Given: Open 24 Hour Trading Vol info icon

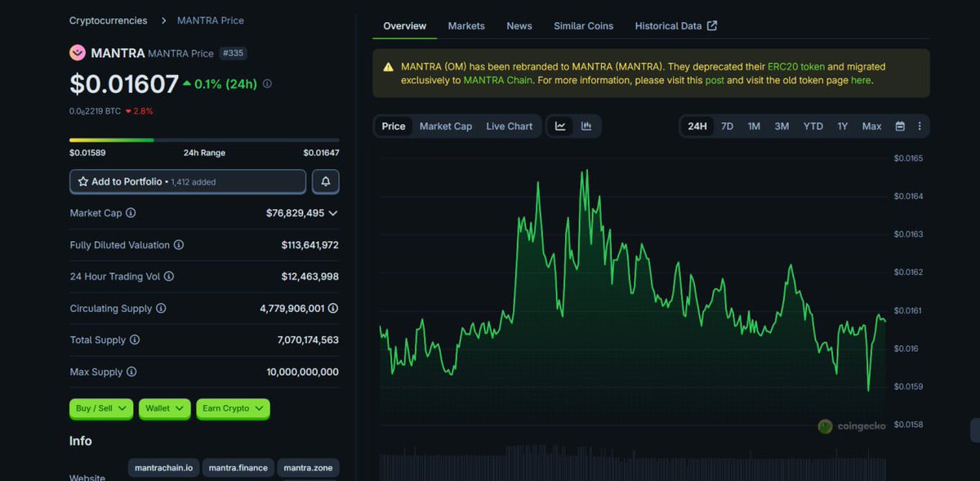Looking at the screenshot, I should tap(169, 277).
